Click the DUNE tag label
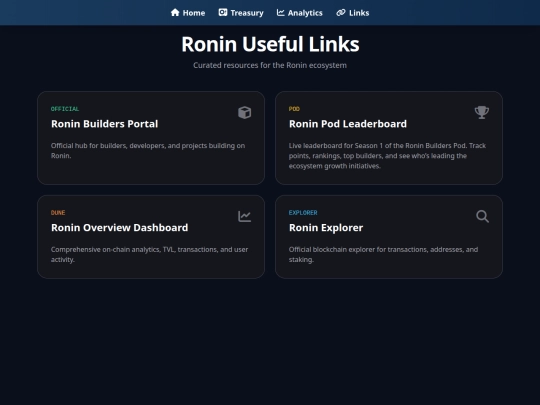 (58, 212)
